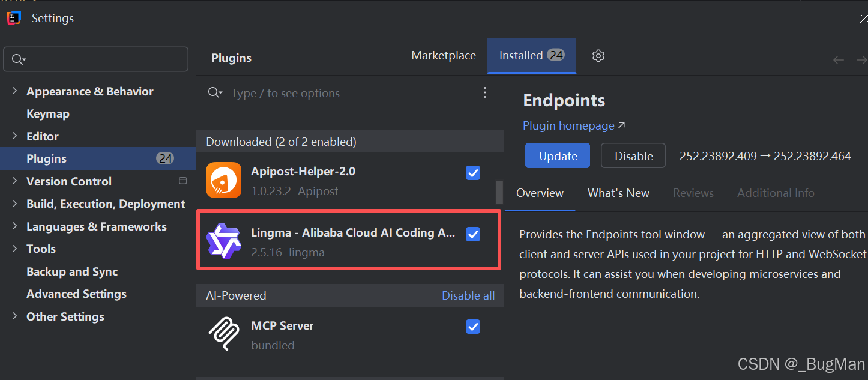Click the 'bundled' label under MCP Server
The height and width of the screenshot is (380, 868).
coord(273,345)
